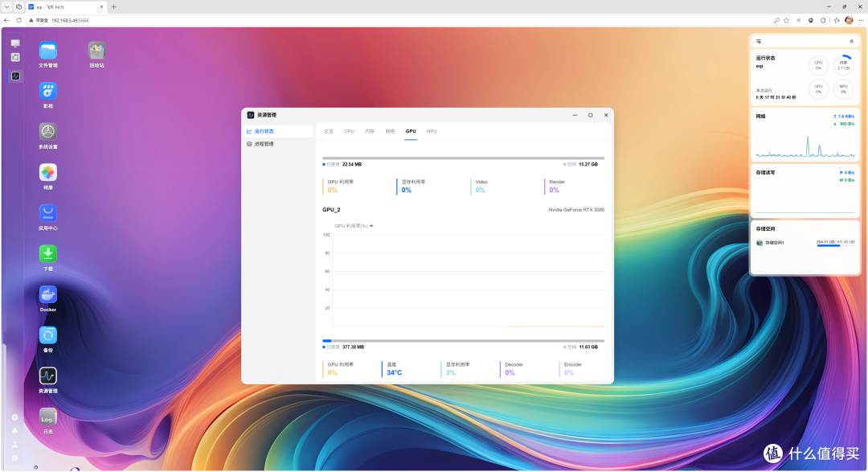Select the GPU tab
868x472 pixels.
click(x=411, y=131)
